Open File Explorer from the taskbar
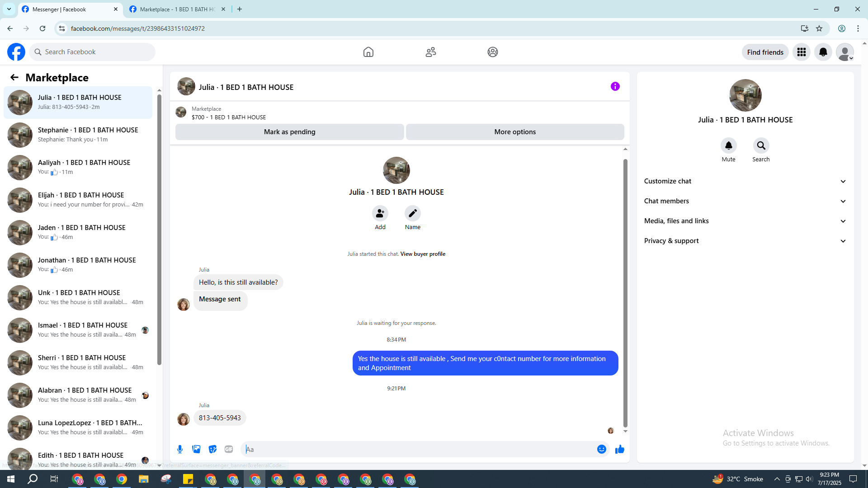The image size is (868, 488). (144, 479)
